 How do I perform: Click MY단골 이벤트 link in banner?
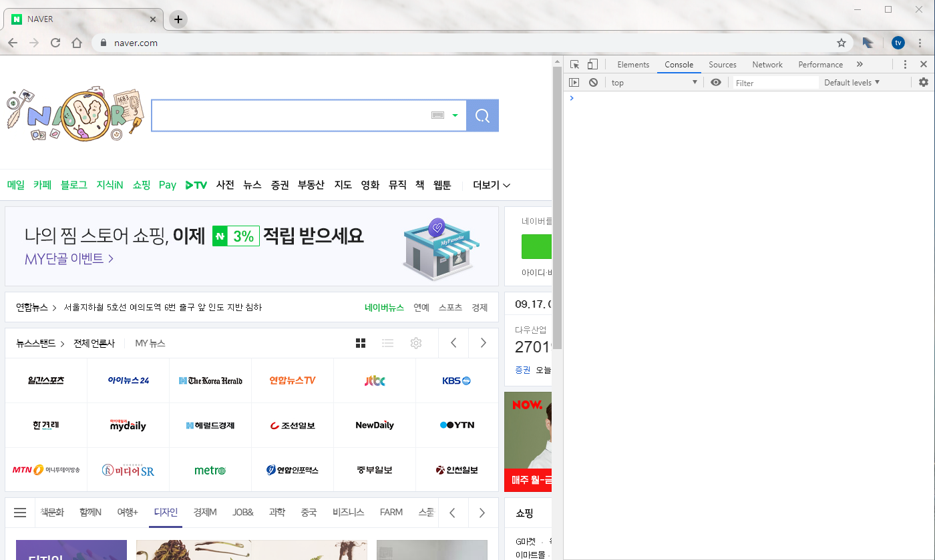[x=69, y=258]
